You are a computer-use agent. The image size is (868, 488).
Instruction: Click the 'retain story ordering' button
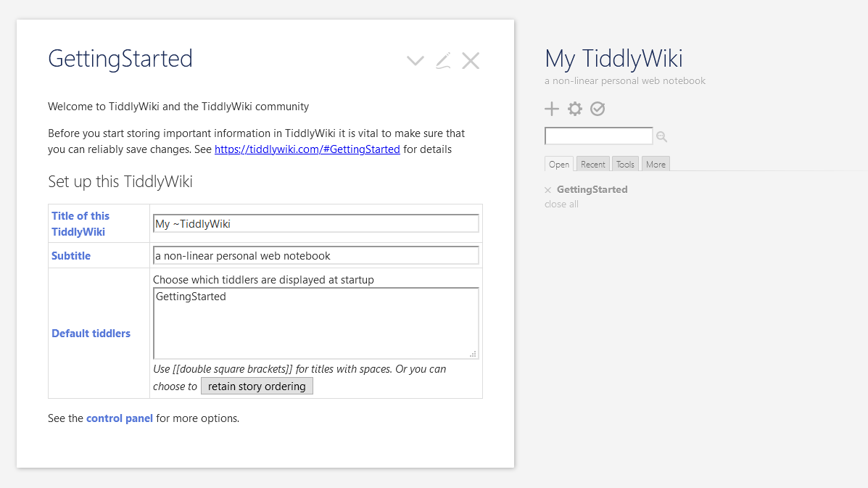click(257, 386)
